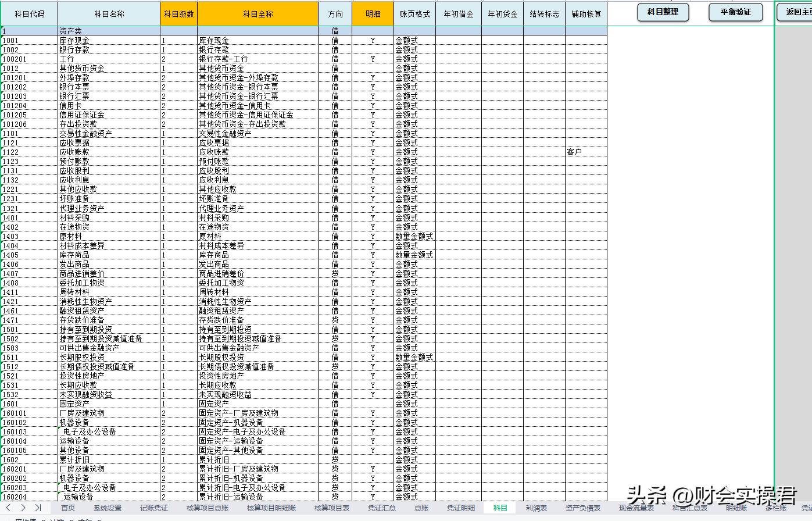Open the 总账 sheet tab

(x=421, y=507)
